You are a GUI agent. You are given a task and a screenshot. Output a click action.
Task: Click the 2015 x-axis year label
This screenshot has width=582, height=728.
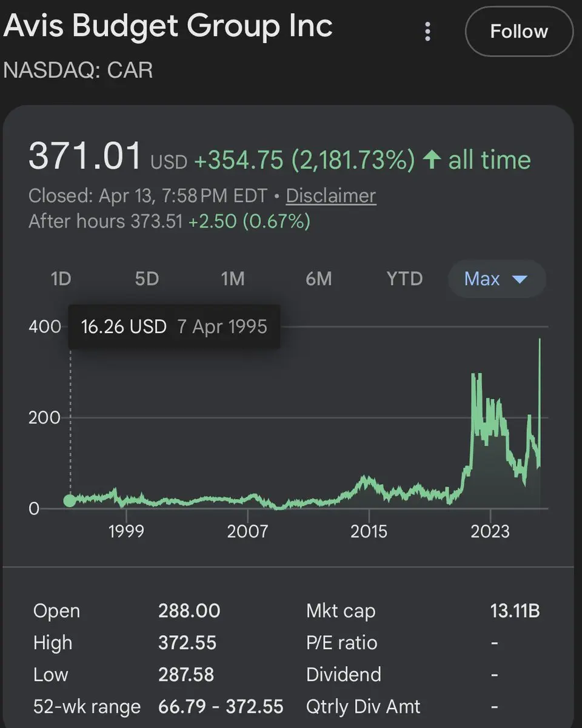click(x=369, y=531)
